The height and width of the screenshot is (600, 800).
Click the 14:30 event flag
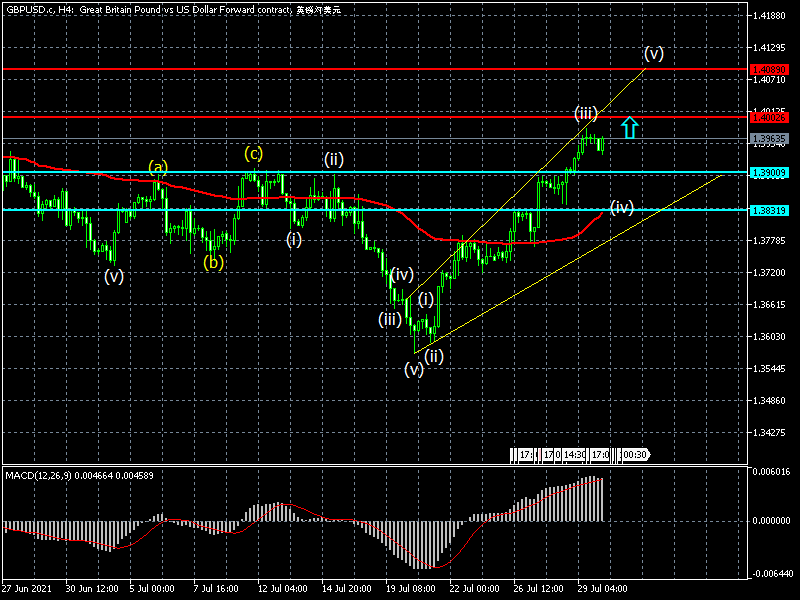click(574, 455)
